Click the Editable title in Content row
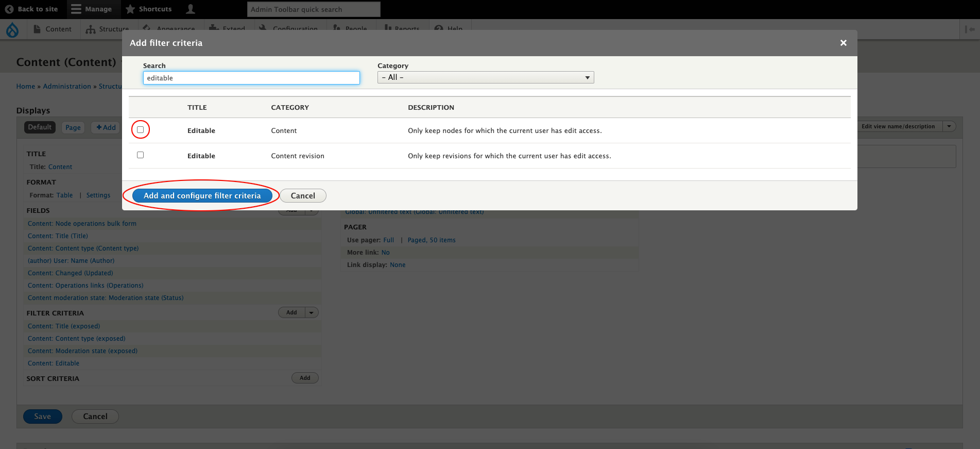 (x=201, y=131)
